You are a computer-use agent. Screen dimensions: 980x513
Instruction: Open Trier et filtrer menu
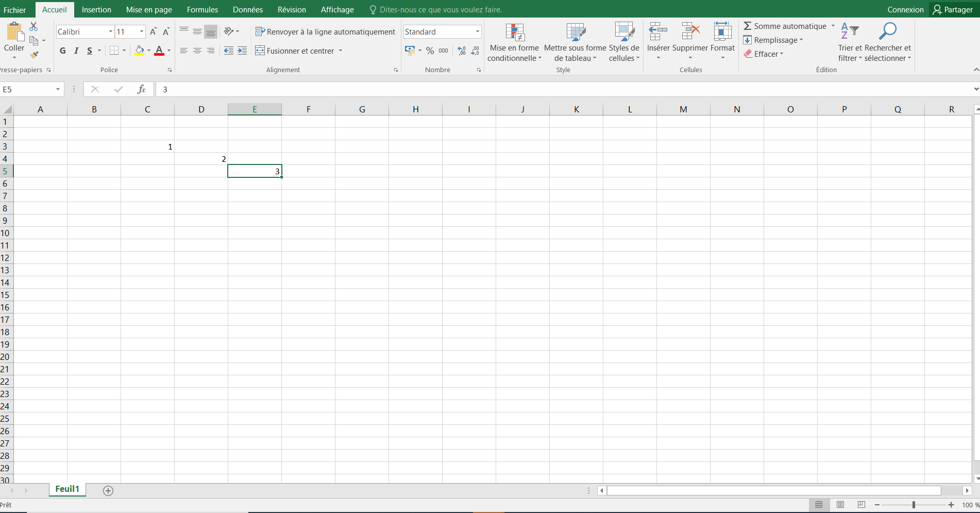pos(850,42)
